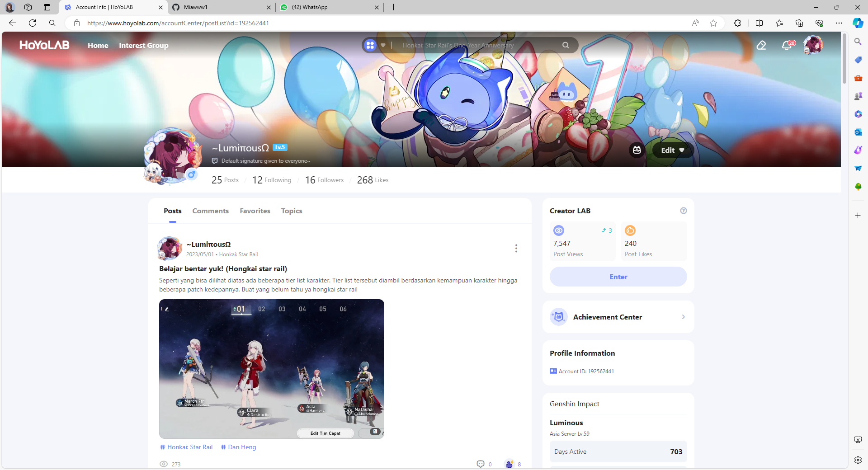Click the search magnifier in HoYoLAB search bar

[566, 45]
